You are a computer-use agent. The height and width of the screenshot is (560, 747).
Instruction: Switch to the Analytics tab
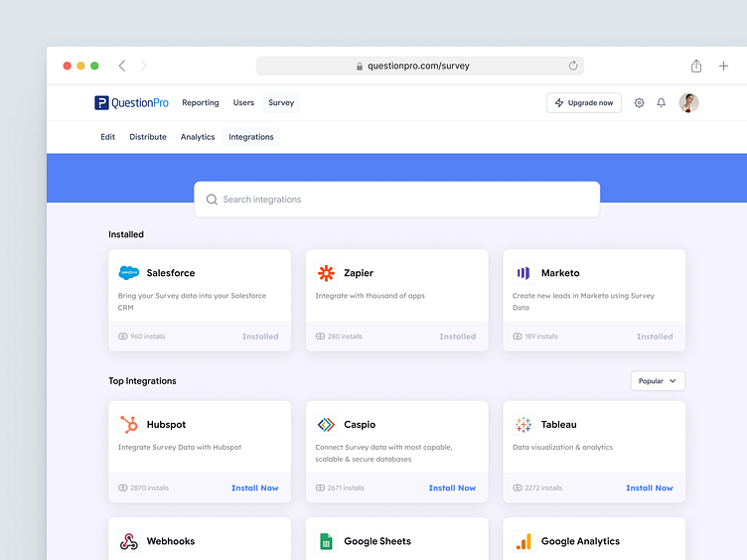198,137
